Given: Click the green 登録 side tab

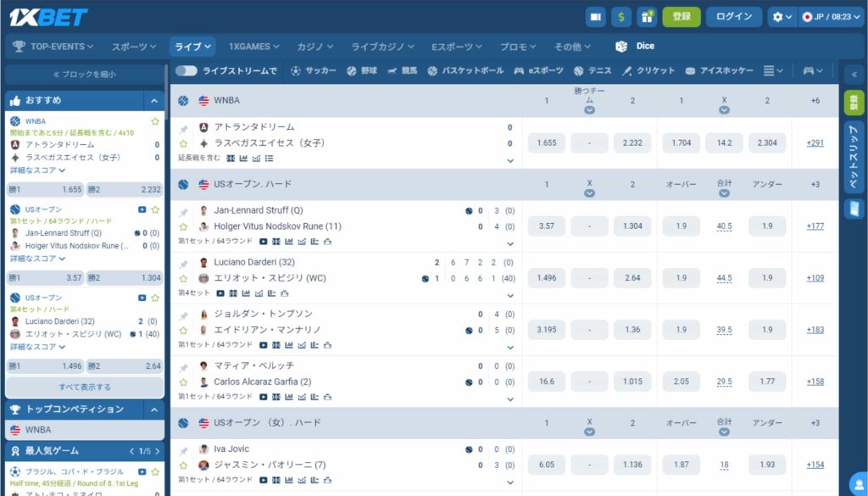Looking at the screenshot, I should pyautogui.click(x=854, y=103).
